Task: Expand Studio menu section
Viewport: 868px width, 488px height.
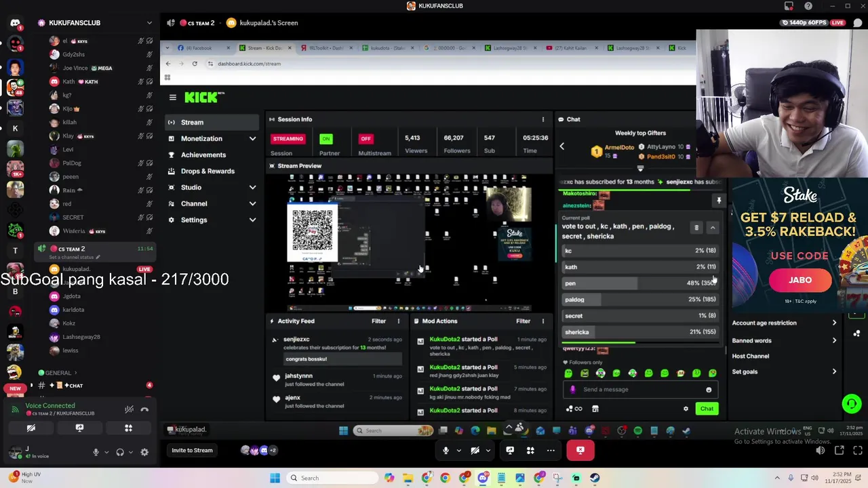Action: (252, 188)
